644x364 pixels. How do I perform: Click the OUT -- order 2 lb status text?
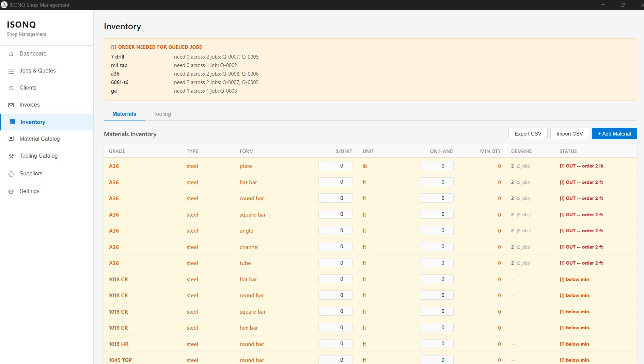pos(581,166)
